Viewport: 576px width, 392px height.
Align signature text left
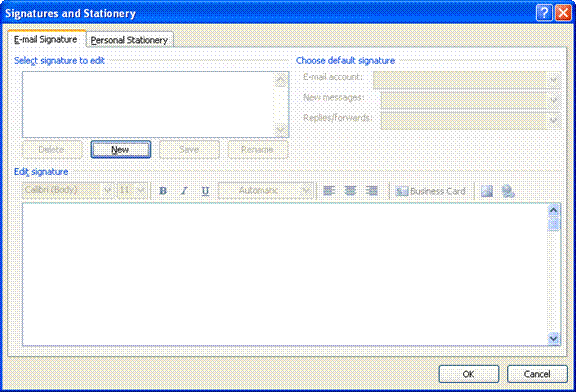(x=329, y=191)
